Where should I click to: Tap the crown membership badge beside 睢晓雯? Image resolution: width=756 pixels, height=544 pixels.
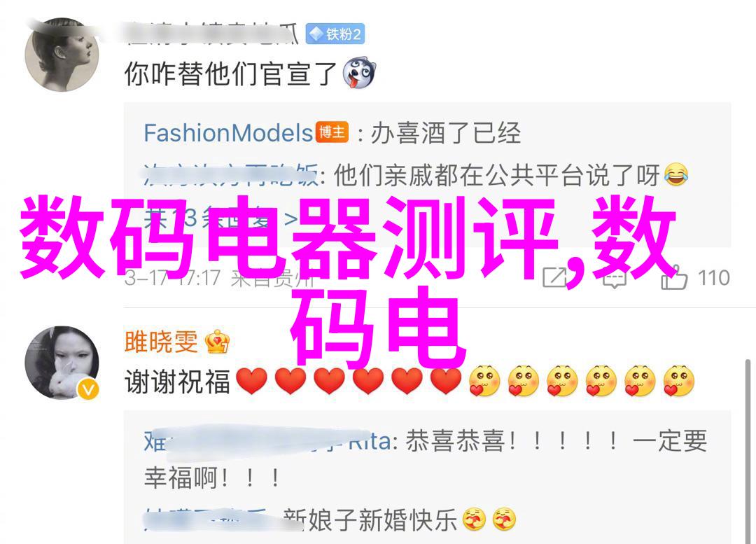coord(217,342)
